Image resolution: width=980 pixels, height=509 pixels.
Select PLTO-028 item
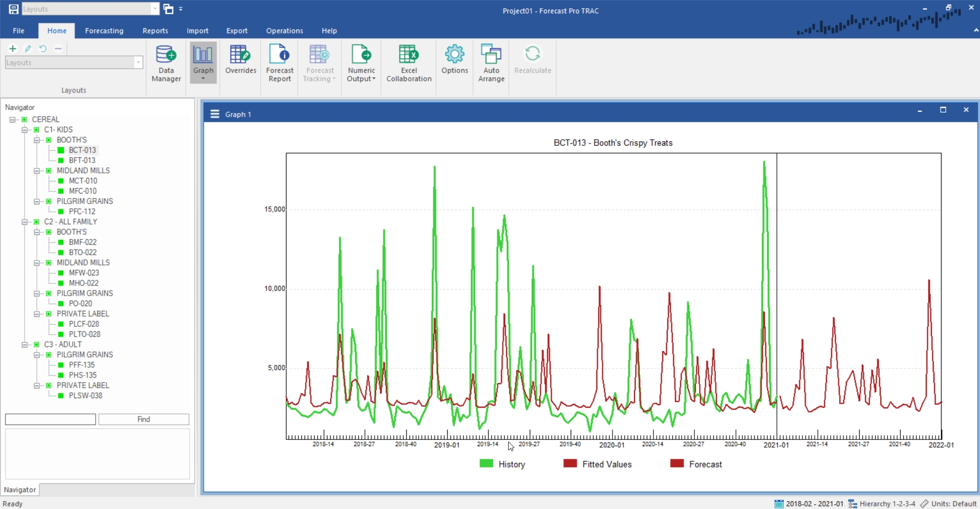coord(84,334)
